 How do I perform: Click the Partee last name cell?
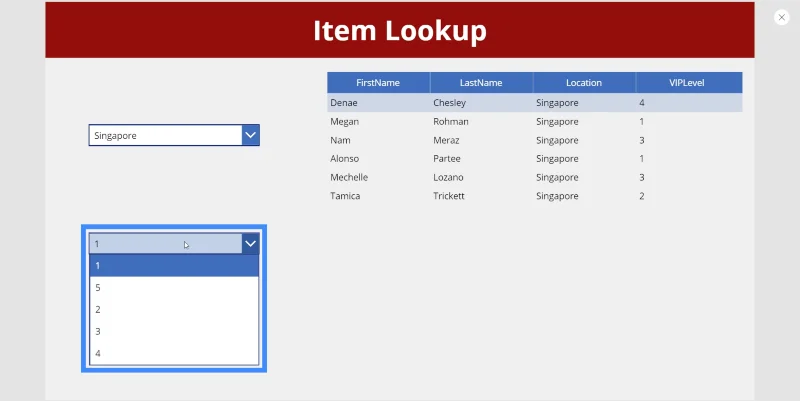pyautogui.click(x=447, y=159)
